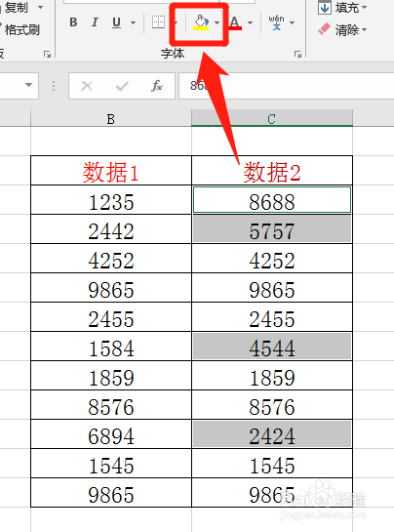Select cell 1859 in column B
Image resolution: width=394 pixels, height=532 pixels.
(x=111, y=375)
